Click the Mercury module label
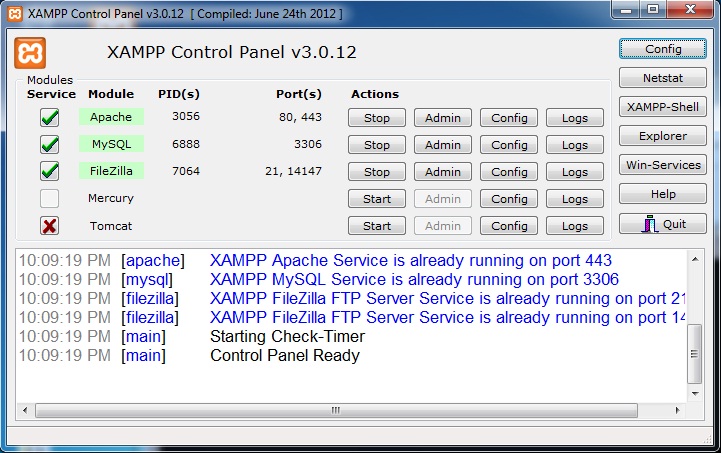This screenshot has width=721, height=453. tap(111, 198)
